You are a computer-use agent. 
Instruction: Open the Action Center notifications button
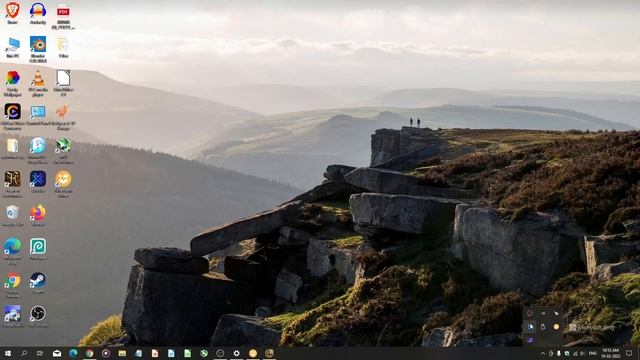click(x=629, y=353)
